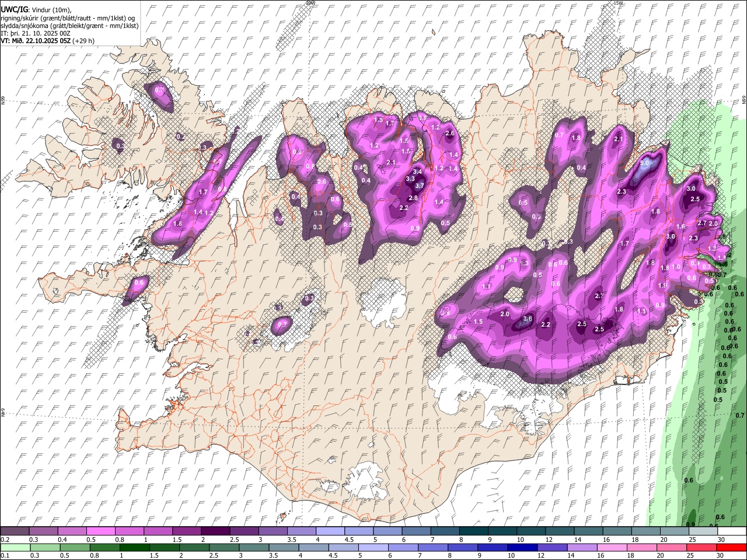Click the valid time VT: Mið. 22.10.2025 05Z
Viewport: 747px width, 560px height.
(x=35, y=41)
